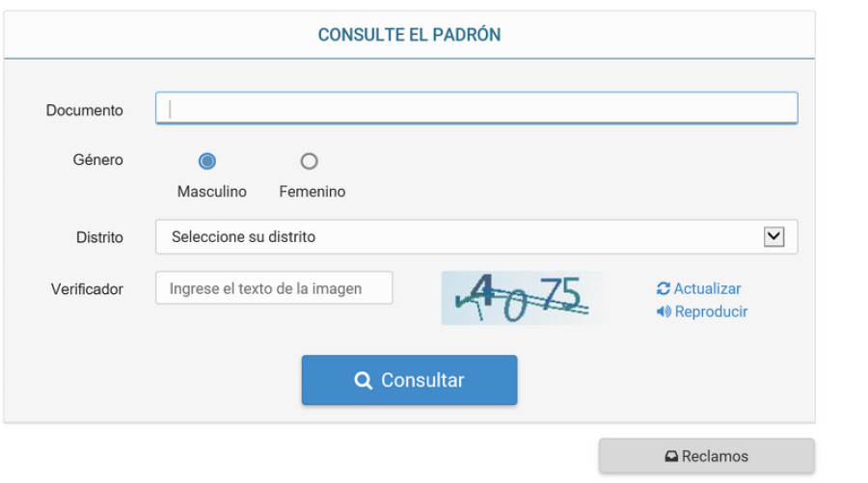868x483 pixels.
Task: Click the Femenino text label
Action: tap(312, 192)
